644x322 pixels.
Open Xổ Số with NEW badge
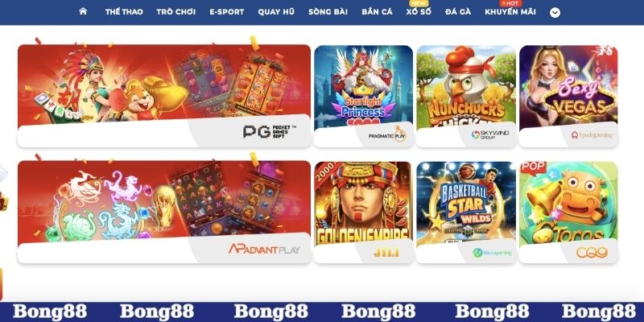[419, 12]
